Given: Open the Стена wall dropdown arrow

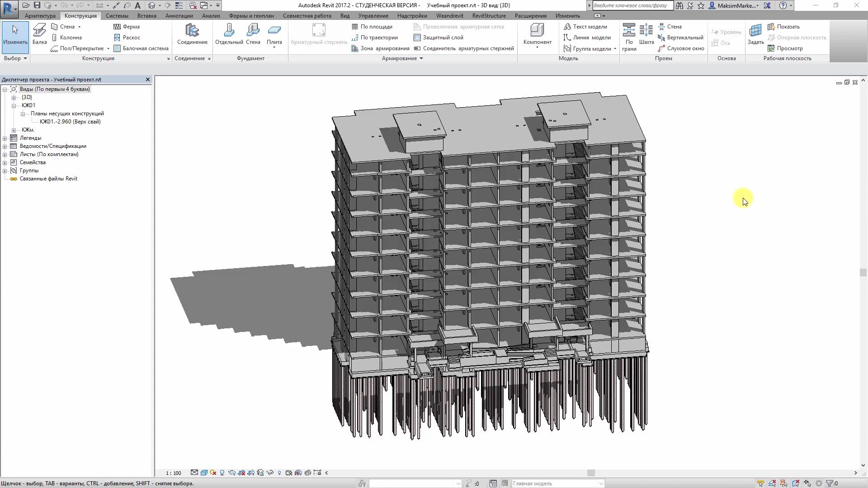Looking at the screenshot, I should tap(79, 27).
